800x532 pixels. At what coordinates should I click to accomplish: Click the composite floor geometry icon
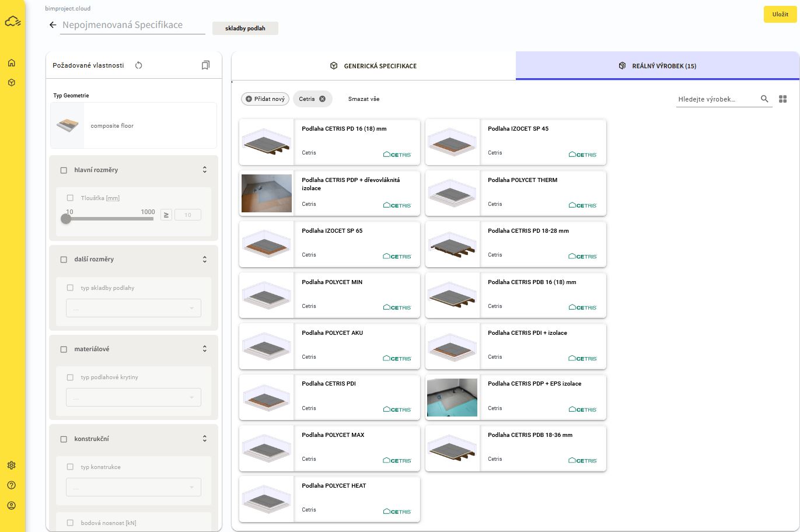pyautogui.click(x=68, y=125)
